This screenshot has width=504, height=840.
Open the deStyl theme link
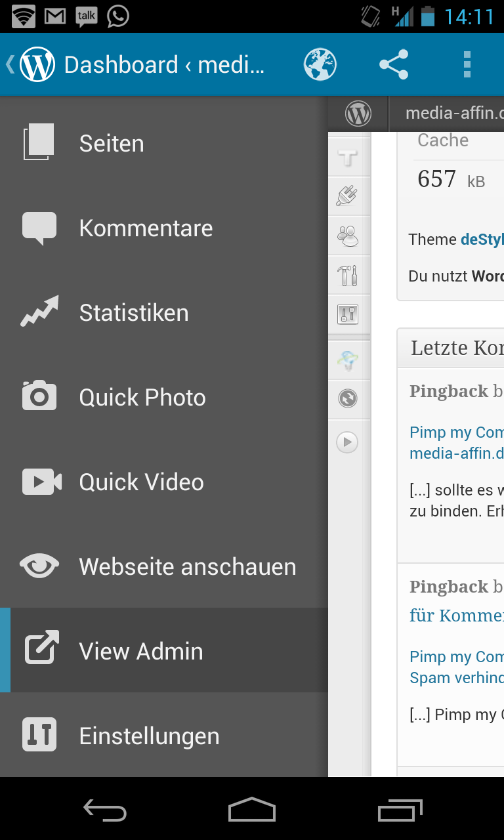click(482, 240)
